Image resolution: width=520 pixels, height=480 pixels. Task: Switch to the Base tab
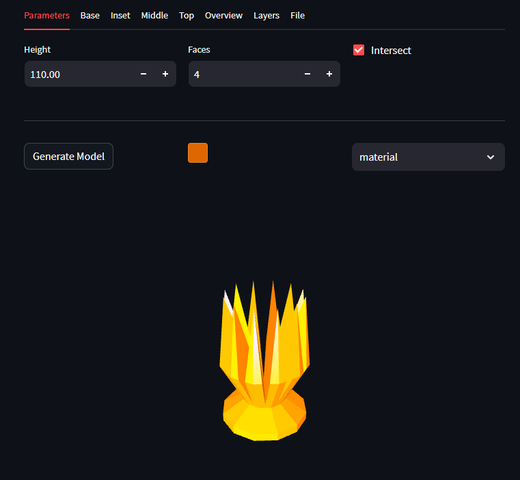click(x=90, y=16)
